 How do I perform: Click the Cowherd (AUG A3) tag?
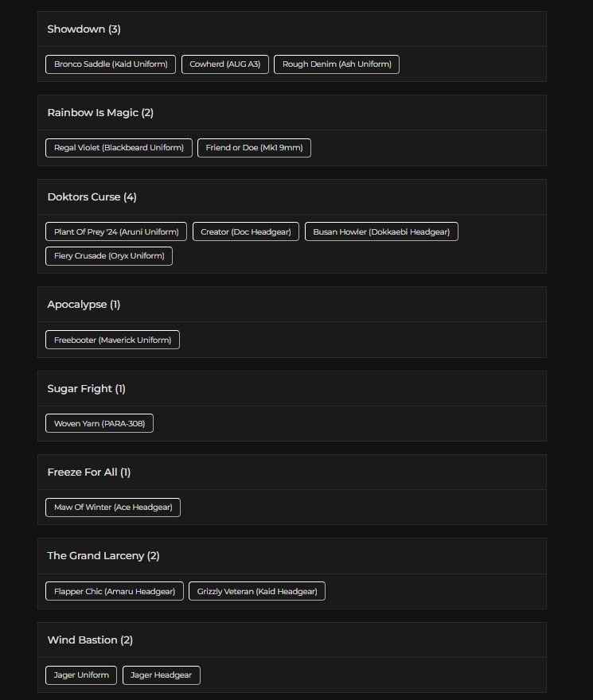(x=224, y=64)
